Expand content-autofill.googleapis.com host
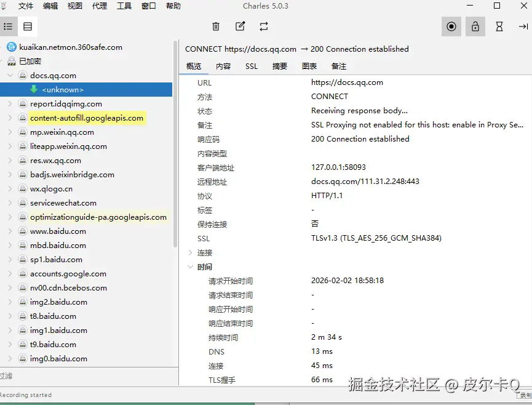Screen dimensions: 532x405 click(x=10, y=118)
